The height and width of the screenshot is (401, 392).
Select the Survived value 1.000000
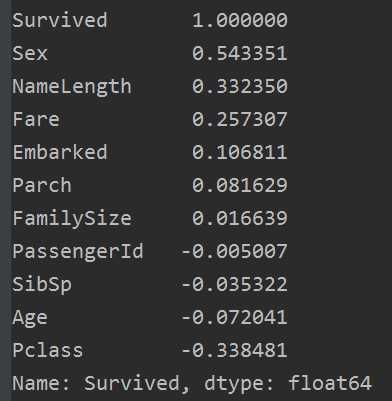[x=240, y=20]
